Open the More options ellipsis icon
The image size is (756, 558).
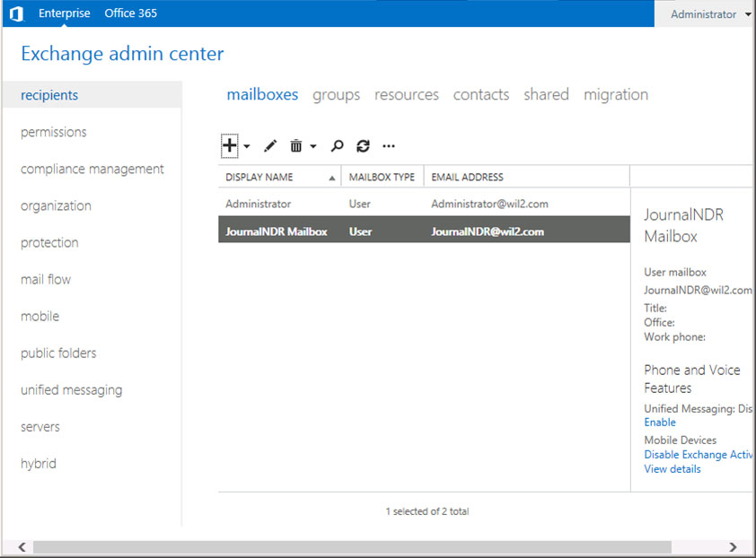(389, 145)
